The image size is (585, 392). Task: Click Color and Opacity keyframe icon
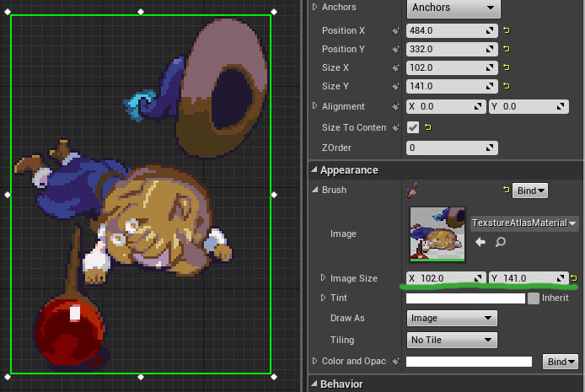point(396,361)
